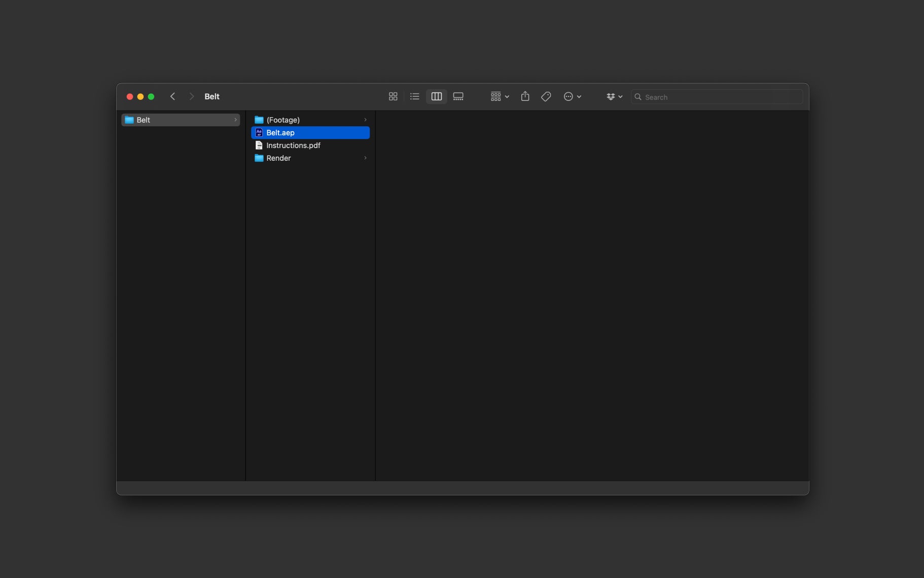Open the (Footage) folder
The height and width of the screenshot is (578, 924).
coord(310,120)
